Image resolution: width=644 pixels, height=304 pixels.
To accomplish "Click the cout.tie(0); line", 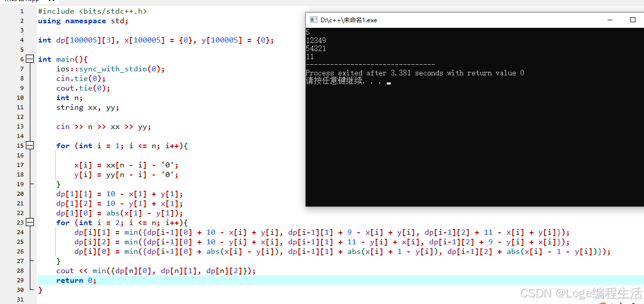I will (83, 88).
